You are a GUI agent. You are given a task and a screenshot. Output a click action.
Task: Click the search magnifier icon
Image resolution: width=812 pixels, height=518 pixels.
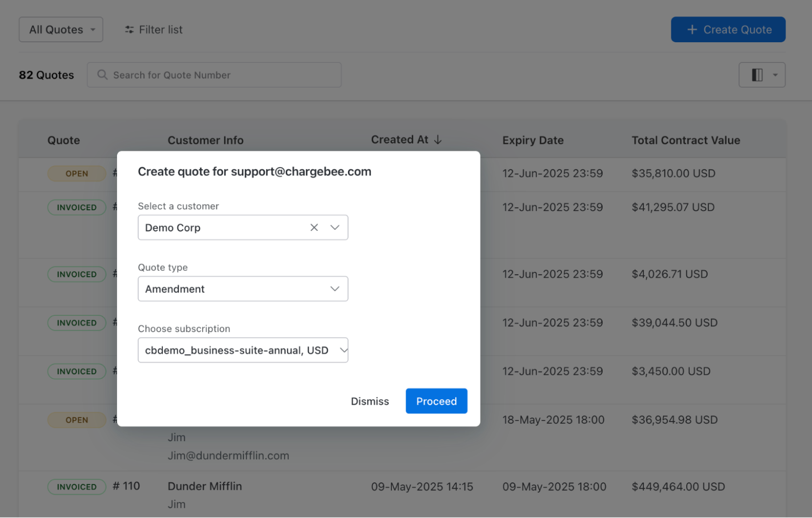tap(103, 75)
